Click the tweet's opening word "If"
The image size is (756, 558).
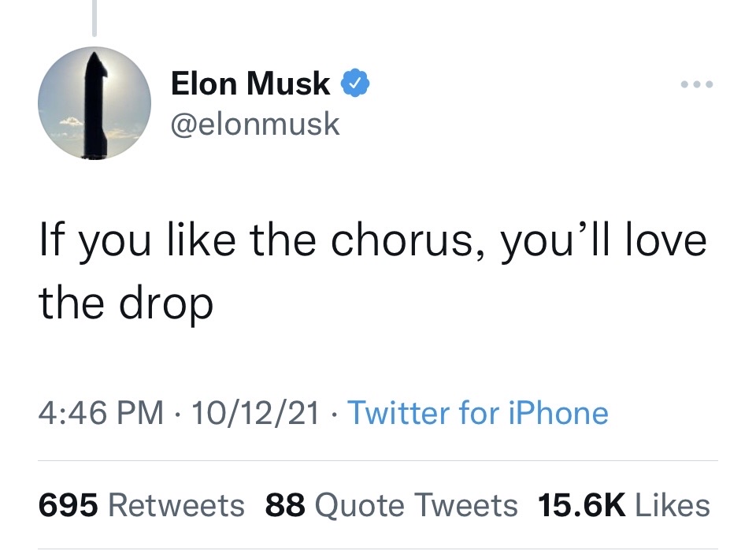50,240
